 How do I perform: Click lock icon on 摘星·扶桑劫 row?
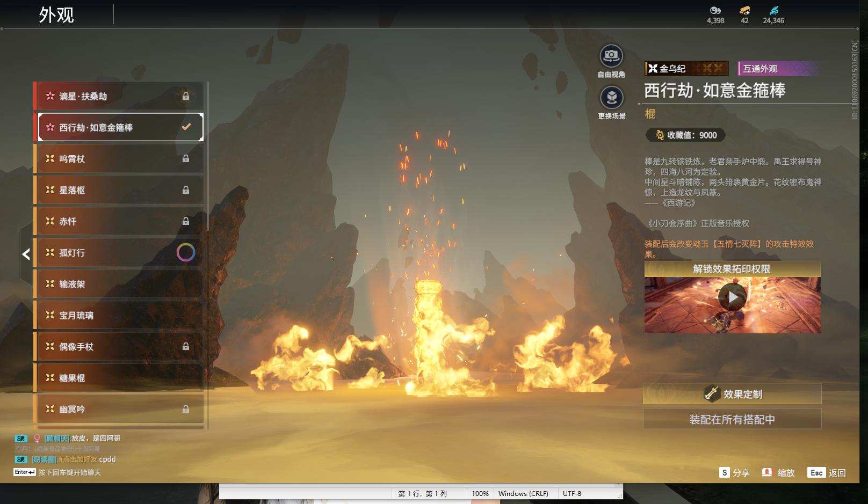(186, 96)
